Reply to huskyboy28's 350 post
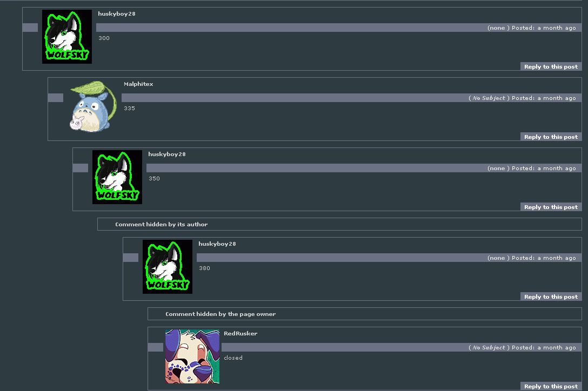 [x=551, y=207]
